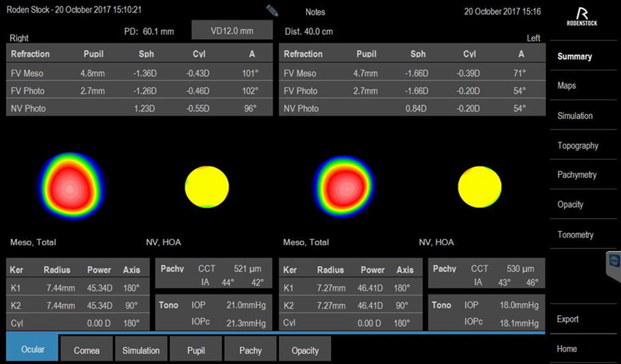Click right eye IOPc 21.3mmHg
The height and width of the screenshot is (364, 621).
pyautogui.click(x=246, y=324)
